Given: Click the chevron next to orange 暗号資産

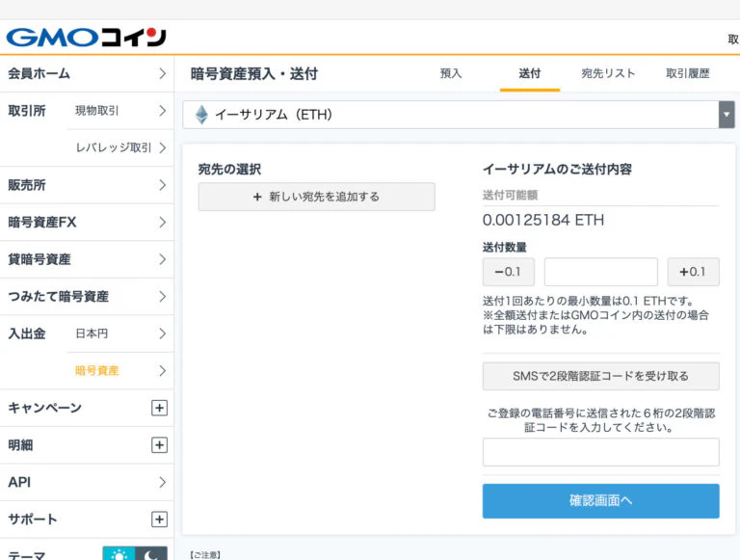Looking at the screenshot, I should (x=162, y=371).
